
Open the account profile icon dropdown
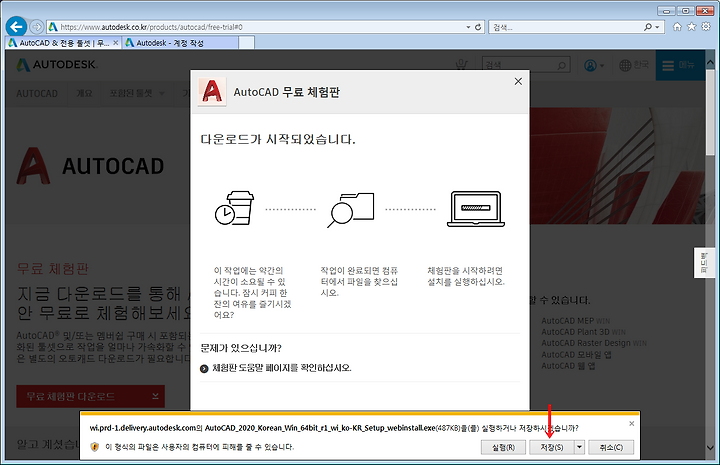[593, 65]
